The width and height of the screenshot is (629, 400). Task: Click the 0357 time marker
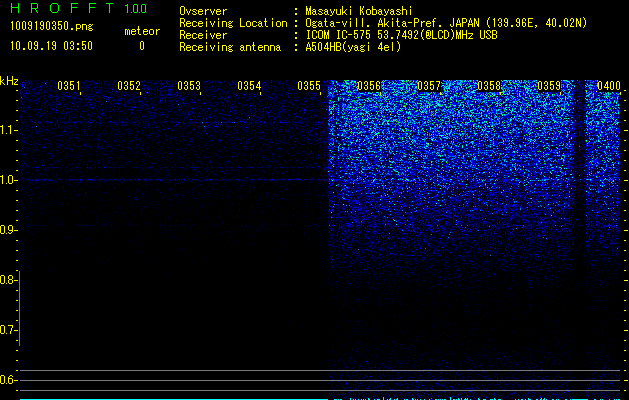click(x=429, y=86)
